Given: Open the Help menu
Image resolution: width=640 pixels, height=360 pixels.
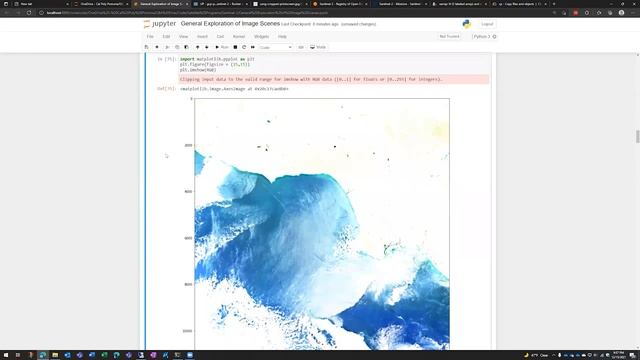Looking at the screenshot, I should click(x=282, y=37).
